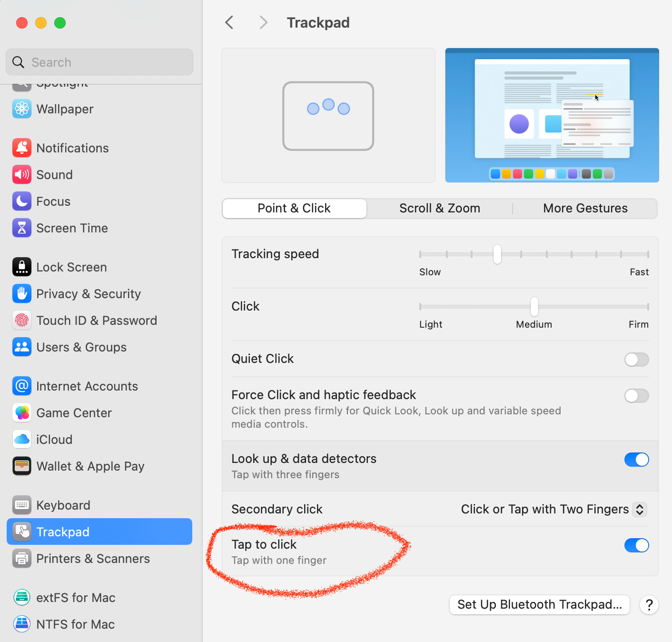Open Privacy & Security settings label

tap(89, 294)
